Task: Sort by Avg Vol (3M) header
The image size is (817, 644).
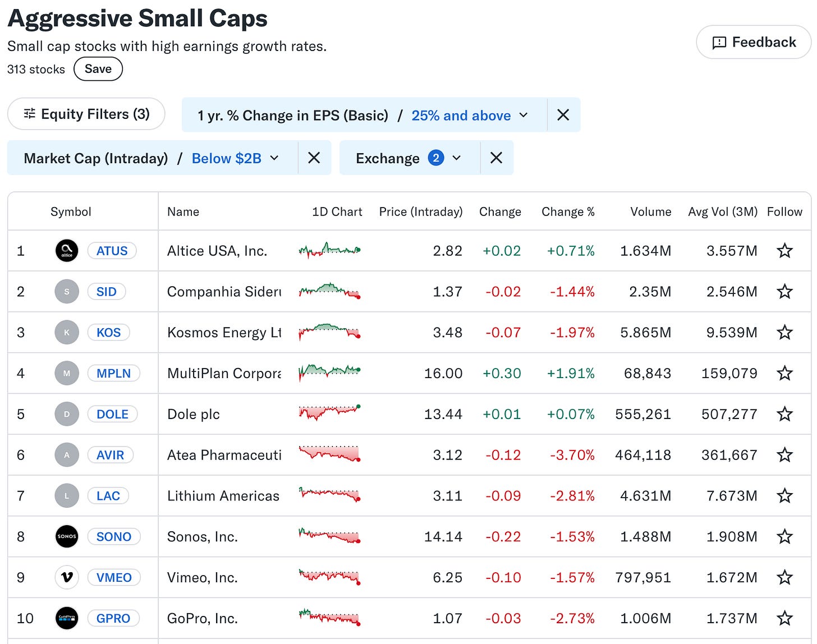Action: [x=723, y=211]
